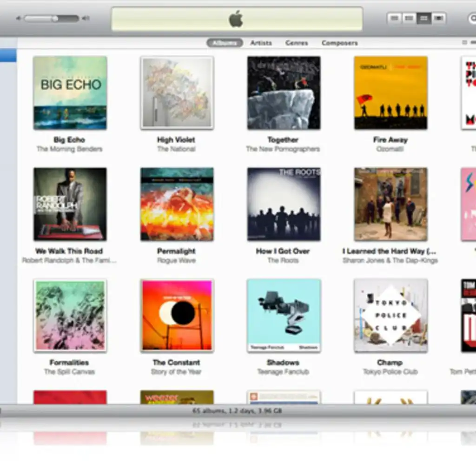Open the Together album cover
Screen dimensions: 476x476
tap(284, 93)
